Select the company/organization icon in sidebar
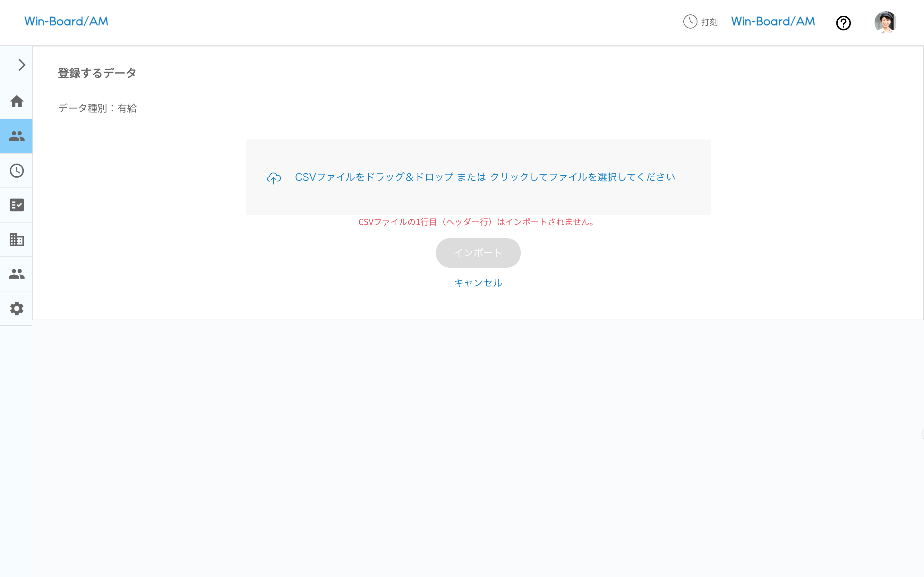Screen dimensions: 924x577 click(16, 239)
